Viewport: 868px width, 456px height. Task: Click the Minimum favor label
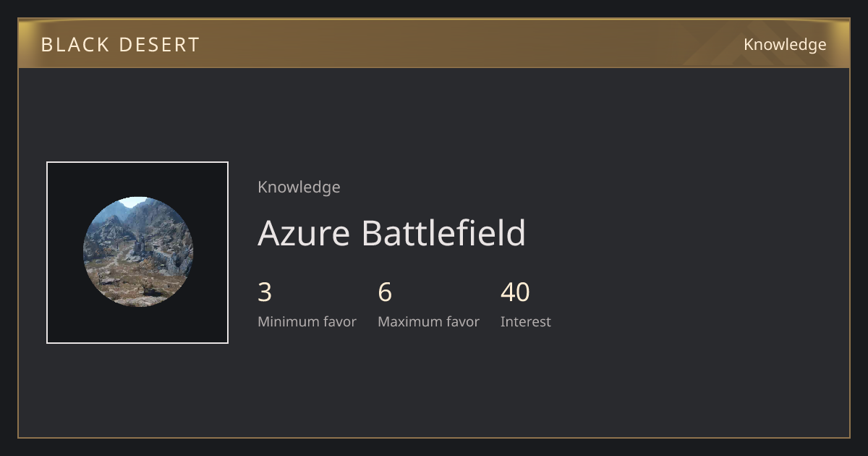(x=307, y=322)
